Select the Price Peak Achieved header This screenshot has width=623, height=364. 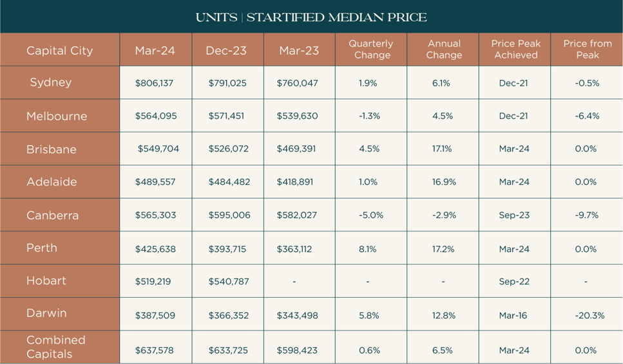click(x=515, y=50)
